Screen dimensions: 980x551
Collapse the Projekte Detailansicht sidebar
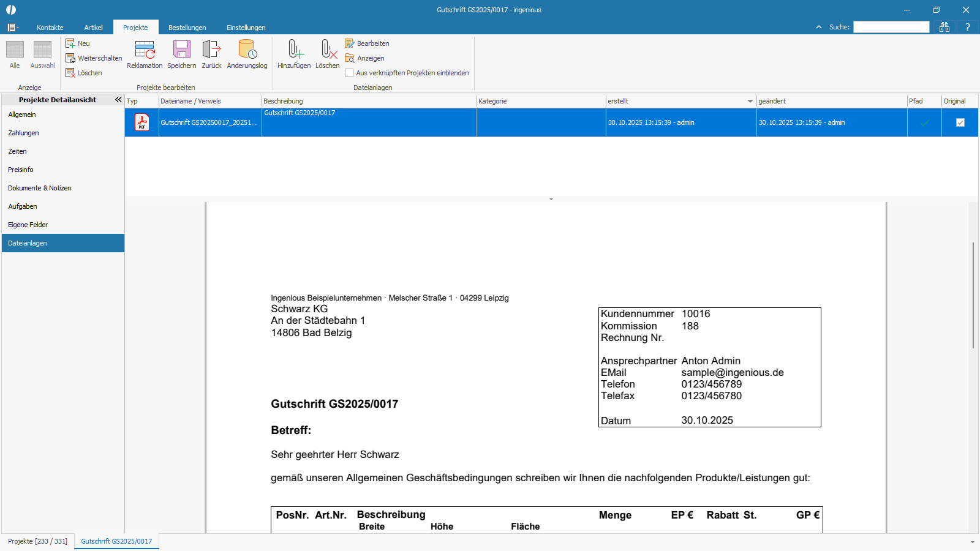coord(118,100)
